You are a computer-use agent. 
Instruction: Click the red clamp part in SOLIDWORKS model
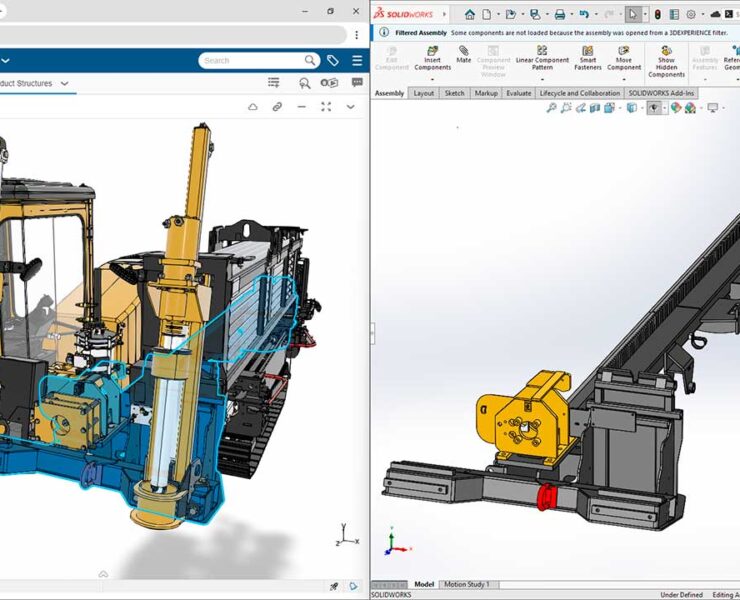pyautogui.click(x=547, y=497)
